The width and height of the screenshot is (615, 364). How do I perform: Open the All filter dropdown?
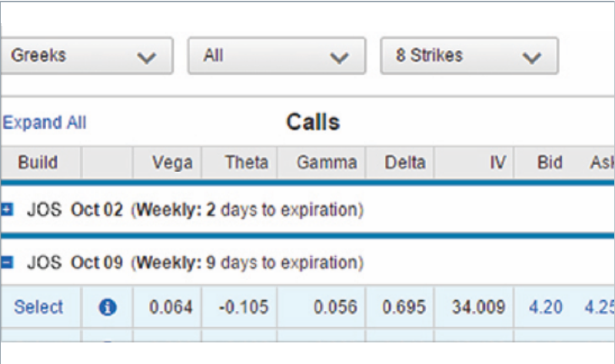click(277, 55)
